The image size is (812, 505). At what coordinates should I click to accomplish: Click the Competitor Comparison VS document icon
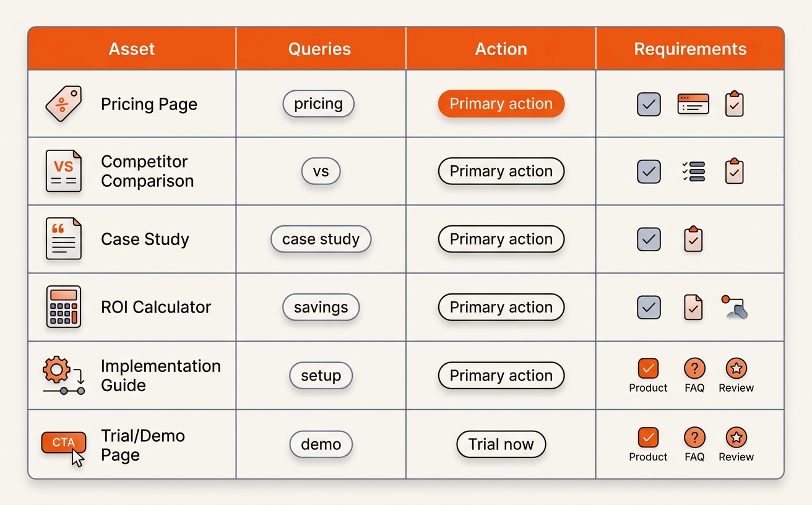coord(63,171)
